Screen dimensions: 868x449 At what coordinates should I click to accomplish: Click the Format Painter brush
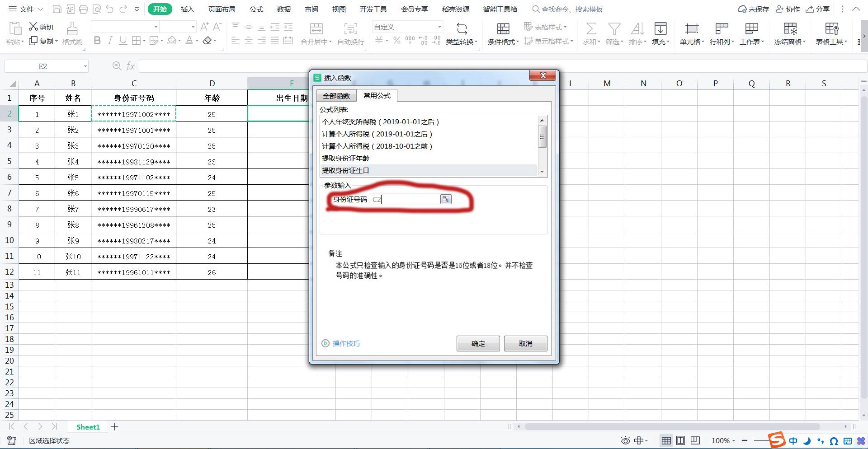click(72, 28)
